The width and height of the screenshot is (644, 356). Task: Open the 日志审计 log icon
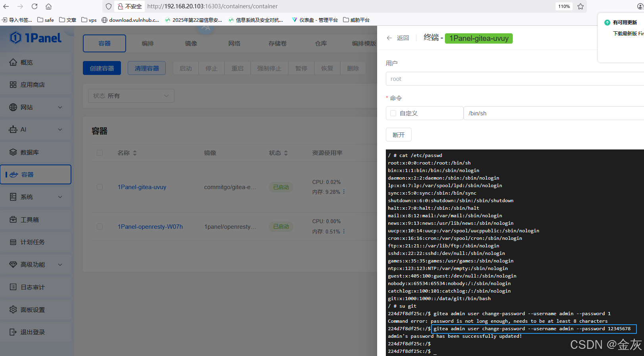click(x=13, y=287)
